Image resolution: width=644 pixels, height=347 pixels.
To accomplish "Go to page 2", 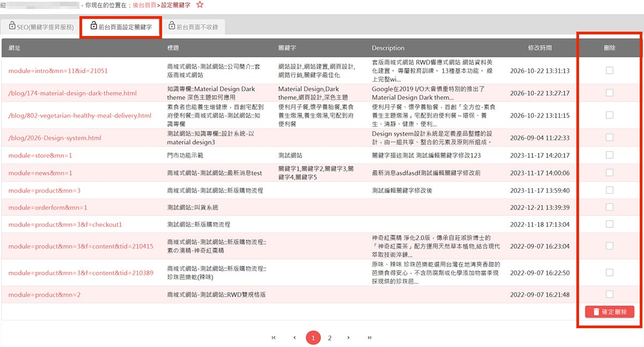I will click(x=330, y=338).
